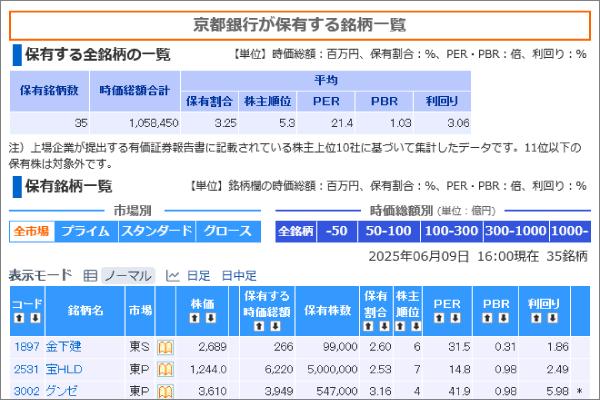The width and height of the screenshot is (600, 400).
Task: Sort 株主順位 column descending arrow
Action: pyautogui.click(x=416, y=326)
